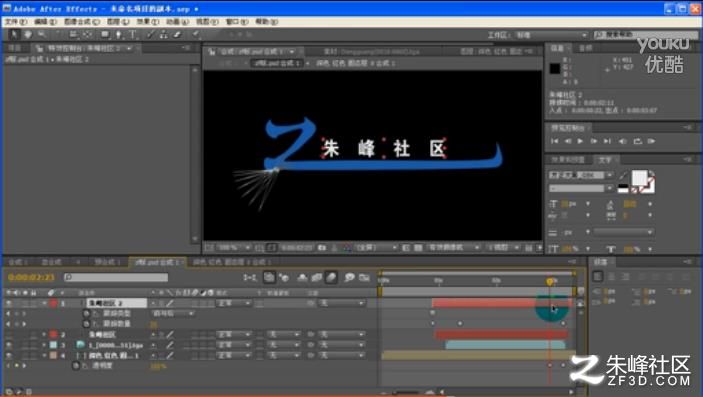Switch to the Character (文字) panel tab
This screenshot has width=703, height=397.
tap(605, 160)
